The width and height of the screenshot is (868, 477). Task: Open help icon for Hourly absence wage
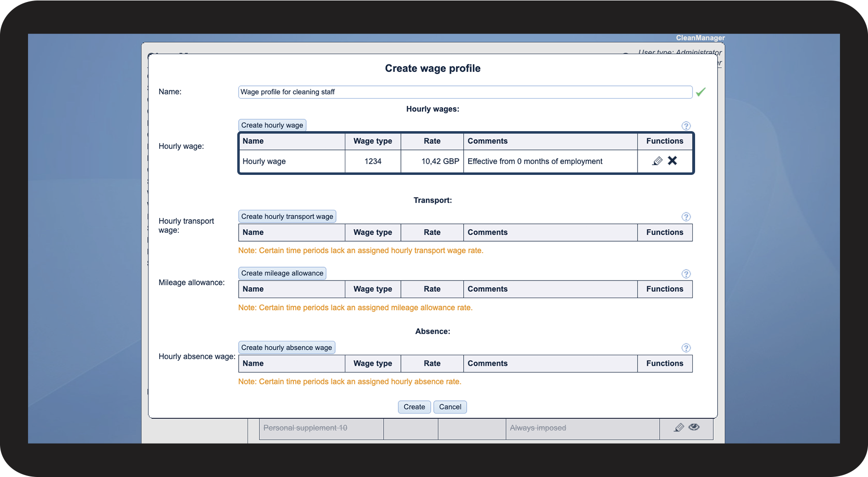[x=686, y=348]
